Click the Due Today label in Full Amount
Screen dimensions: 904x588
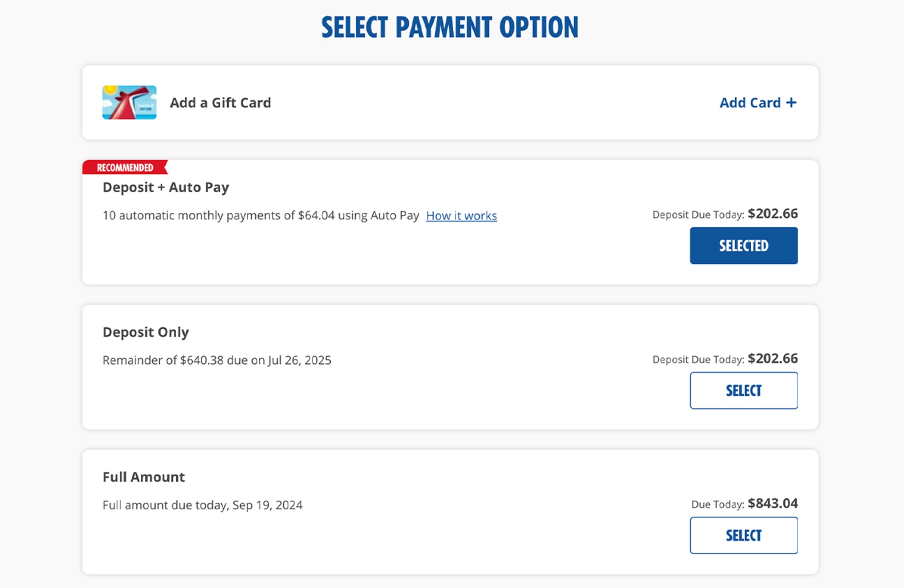pos(718,505)
